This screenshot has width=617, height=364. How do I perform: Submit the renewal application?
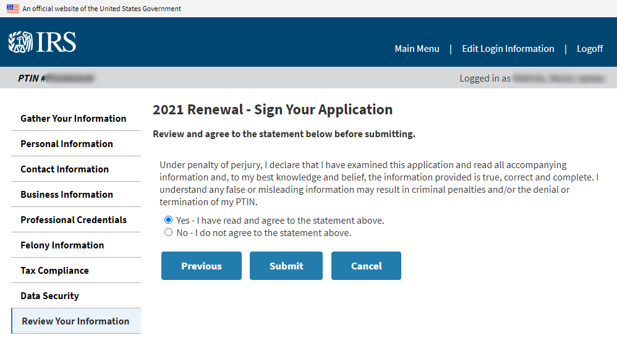point(286,266)
